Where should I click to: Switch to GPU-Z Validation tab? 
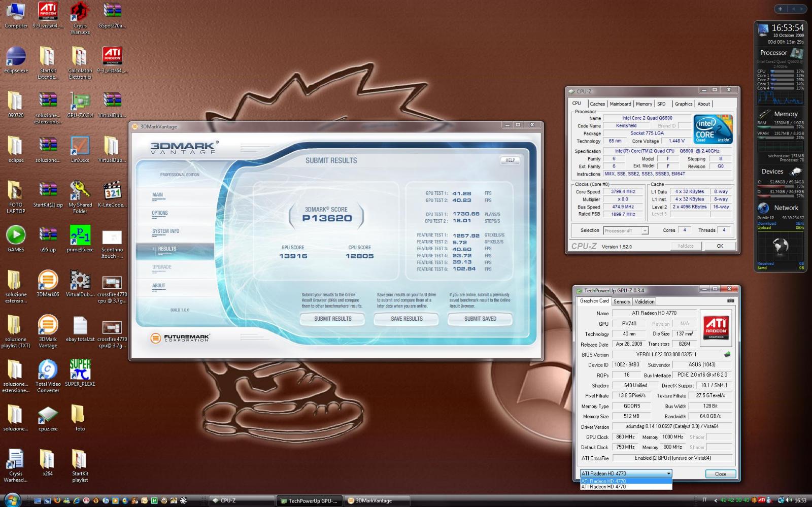[x=645, y=301]
